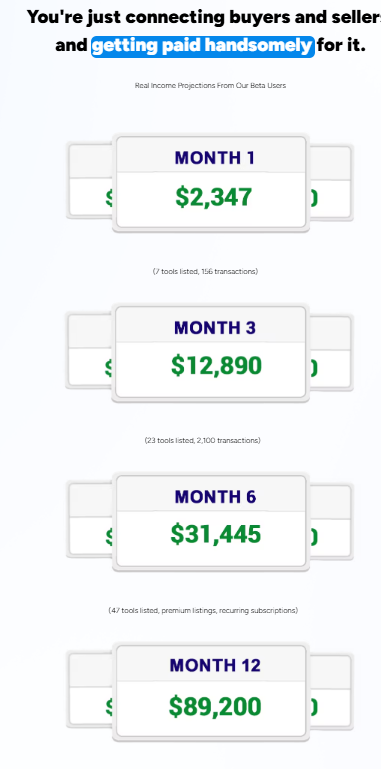Image resolution: width=381 pixels, height=769 pixels.
Task: Click the '47 tools listed, premium listings' note
Action: click(x=203, y=611)
